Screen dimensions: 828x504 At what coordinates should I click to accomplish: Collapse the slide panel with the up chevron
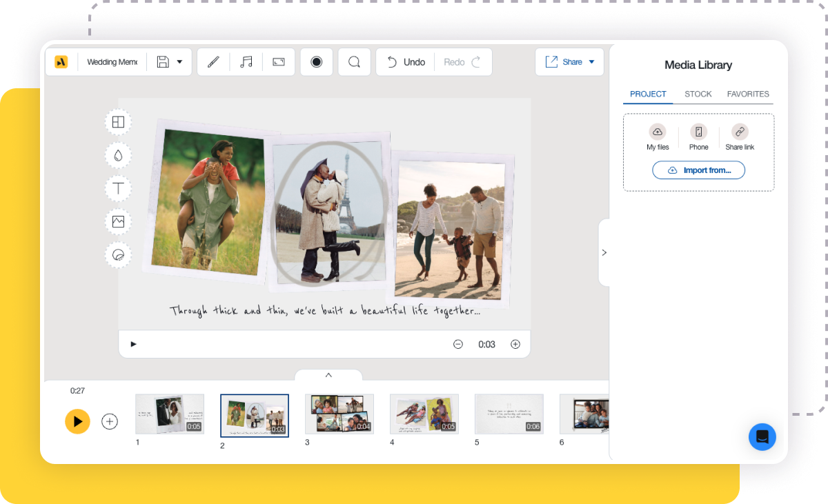329,376
